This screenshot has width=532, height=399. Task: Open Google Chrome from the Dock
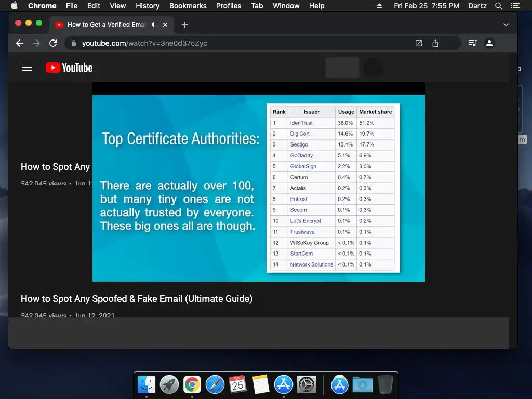192,385
